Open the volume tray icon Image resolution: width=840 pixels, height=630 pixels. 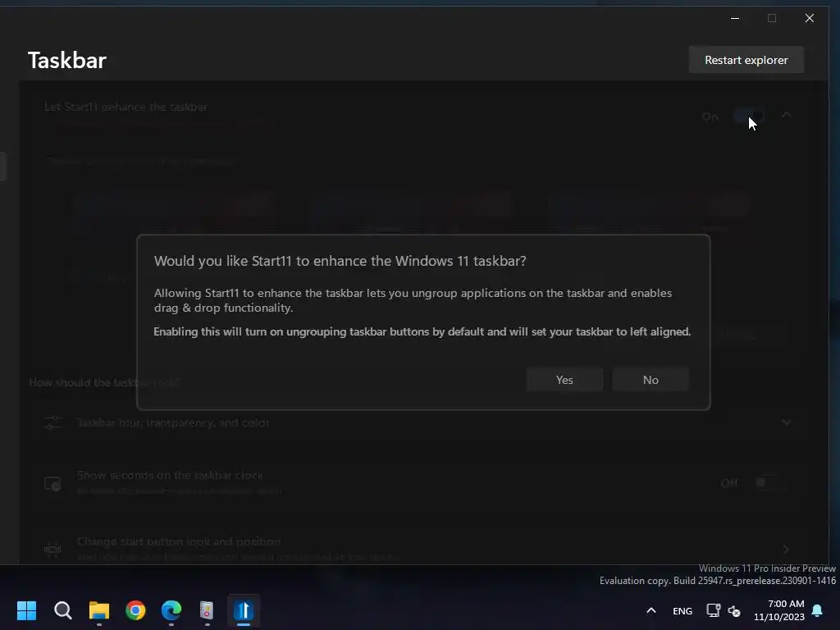[x=734, y=610]
